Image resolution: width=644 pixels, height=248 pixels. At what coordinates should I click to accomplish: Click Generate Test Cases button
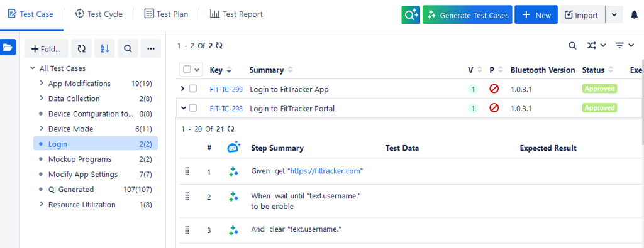click(467, 15)
